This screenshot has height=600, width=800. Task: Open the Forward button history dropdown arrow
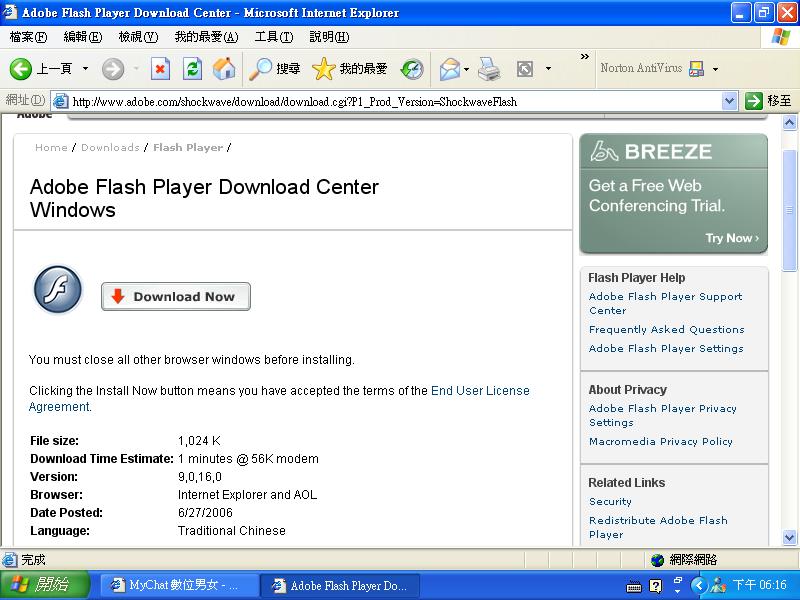point(136,68)
